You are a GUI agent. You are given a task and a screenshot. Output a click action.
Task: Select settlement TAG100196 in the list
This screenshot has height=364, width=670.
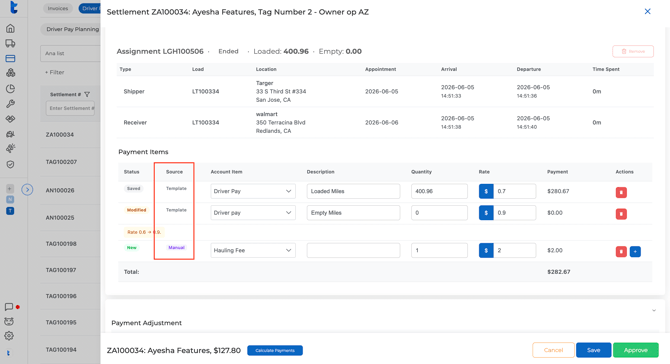pyautogui.click(x=61, y=296)
